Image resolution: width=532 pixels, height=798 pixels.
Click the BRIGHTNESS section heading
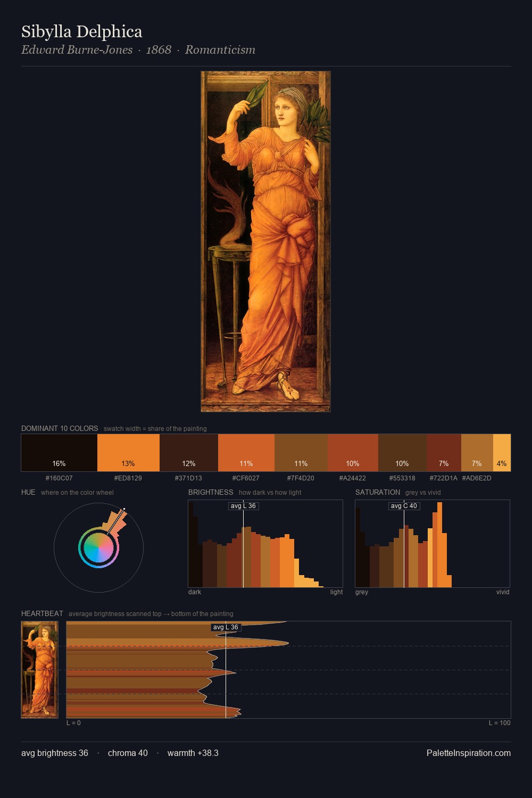pos(211,492)
